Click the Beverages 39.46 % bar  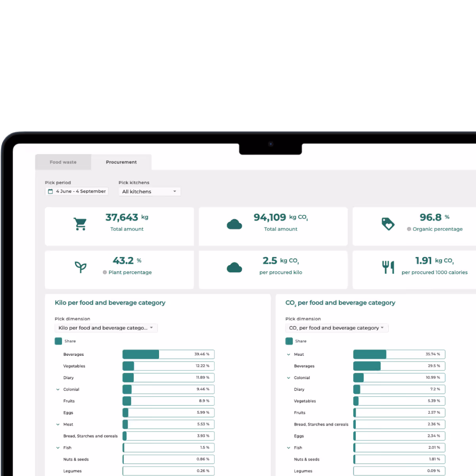(169, 354)
